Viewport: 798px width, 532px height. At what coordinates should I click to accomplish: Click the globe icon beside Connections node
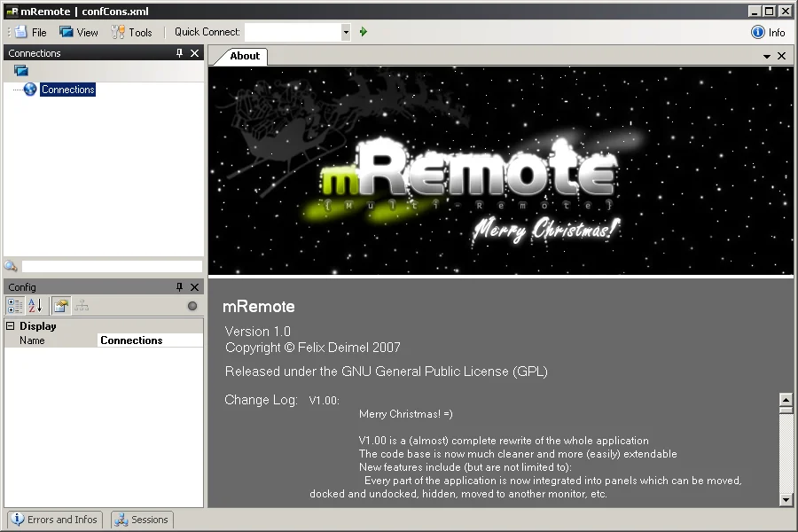tap(30, 90)
